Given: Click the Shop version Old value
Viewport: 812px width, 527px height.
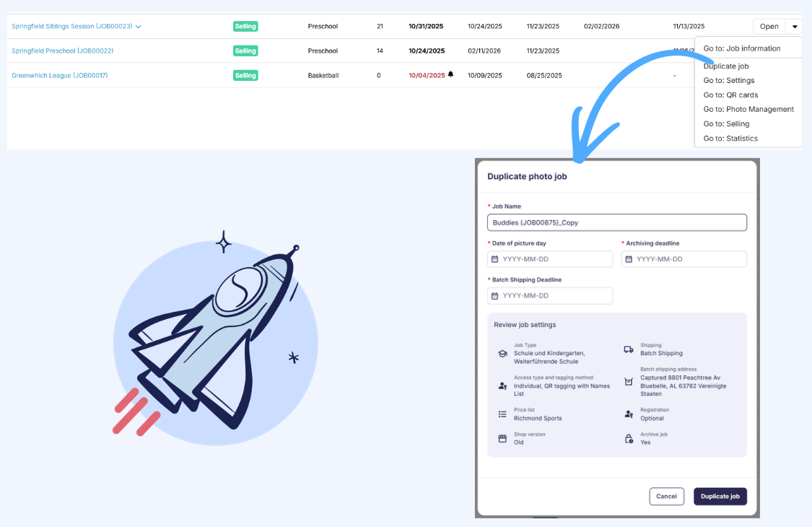Looking at the screenshot, I should pos(518,443).
